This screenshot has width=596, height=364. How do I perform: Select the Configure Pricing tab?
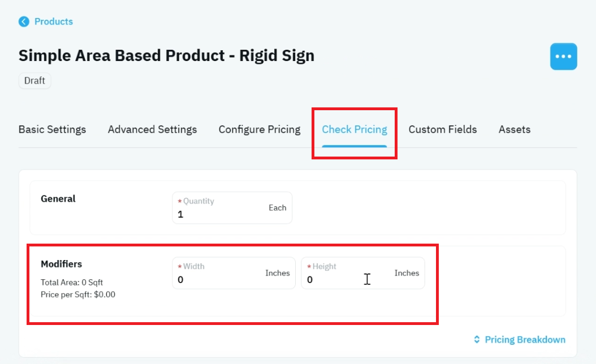260,129
